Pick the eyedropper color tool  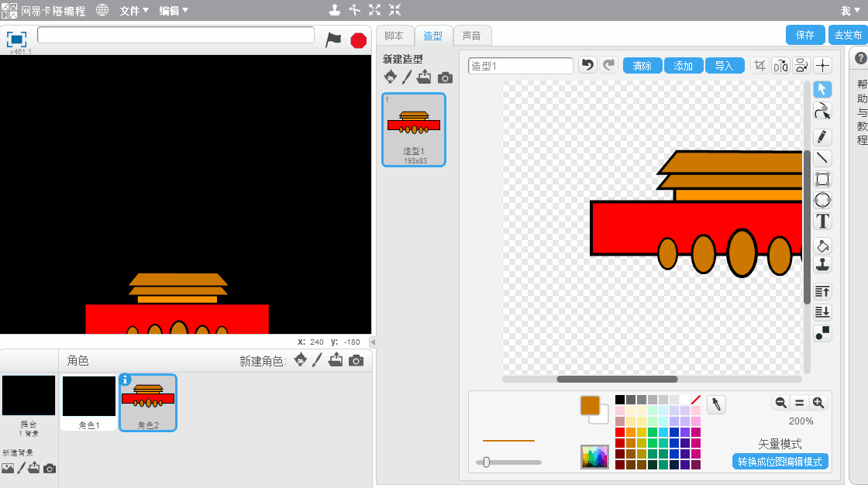click(716, 404)
